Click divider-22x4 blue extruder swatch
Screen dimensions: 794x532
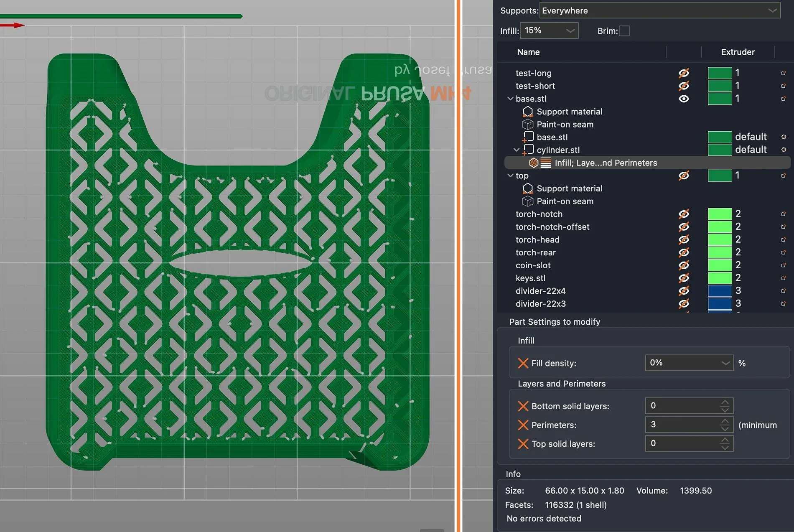point(720,291)
